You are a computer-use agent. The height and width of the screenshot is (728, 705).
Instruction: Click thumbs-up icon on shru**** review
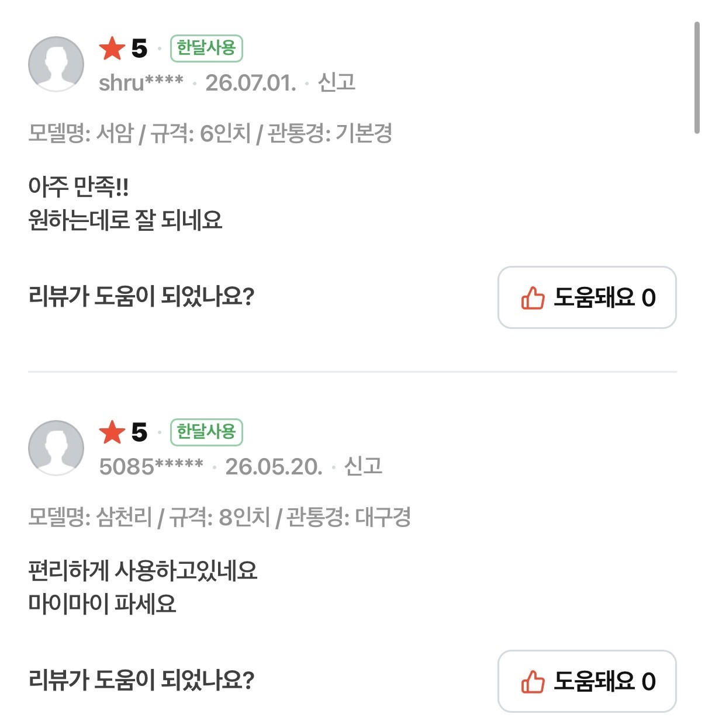pyautogui.click(x=533, y=297)
